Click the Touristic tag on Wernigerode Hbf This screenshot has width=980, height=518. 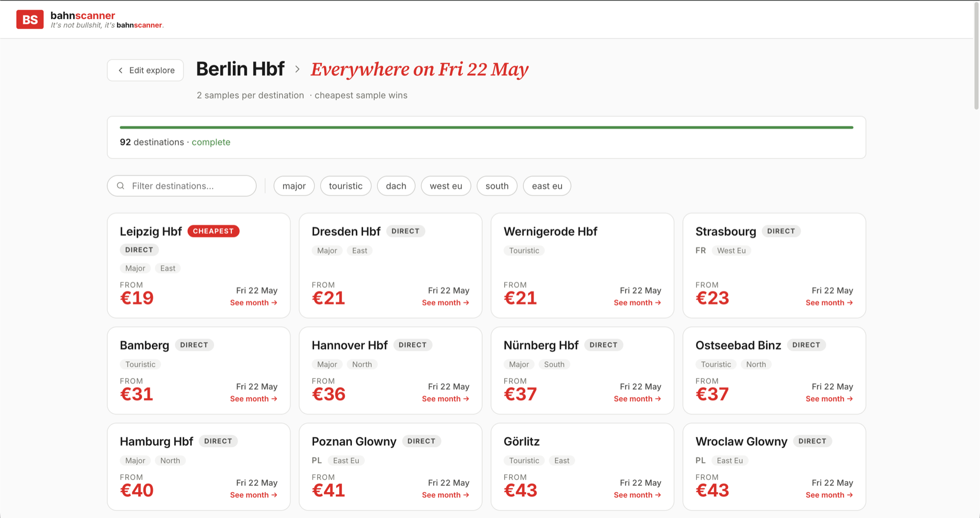(524, 251)
